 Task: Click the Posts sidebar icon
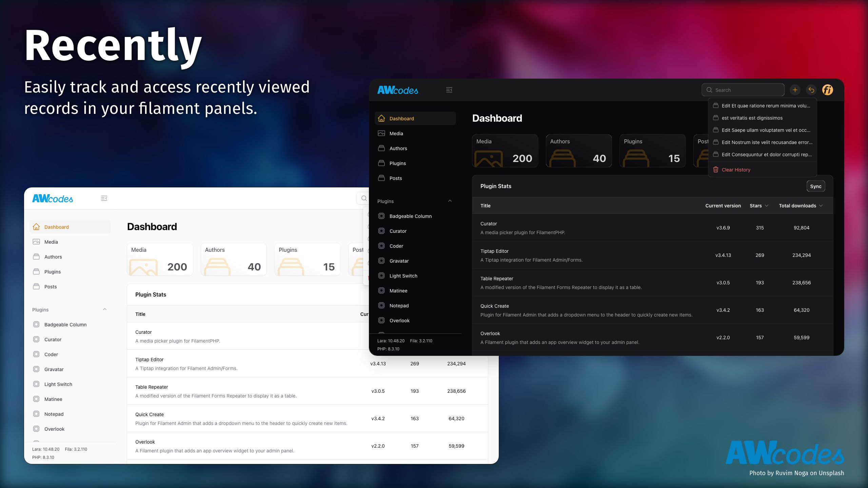[x=37, y=287]
